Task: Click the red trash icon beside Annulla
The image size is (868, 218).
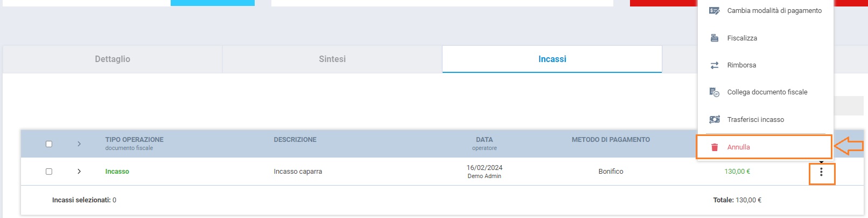Action: click(x=715, y=147)
